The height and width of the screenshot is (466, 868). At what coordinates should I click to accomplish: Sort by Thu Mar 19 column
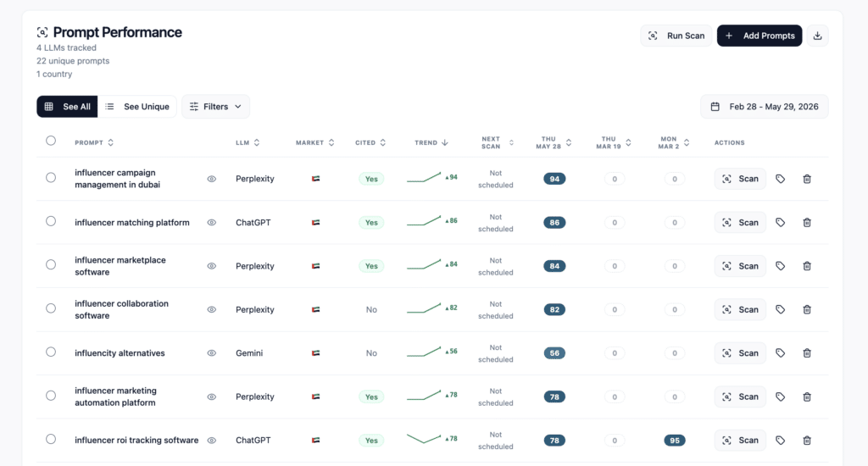614,143
